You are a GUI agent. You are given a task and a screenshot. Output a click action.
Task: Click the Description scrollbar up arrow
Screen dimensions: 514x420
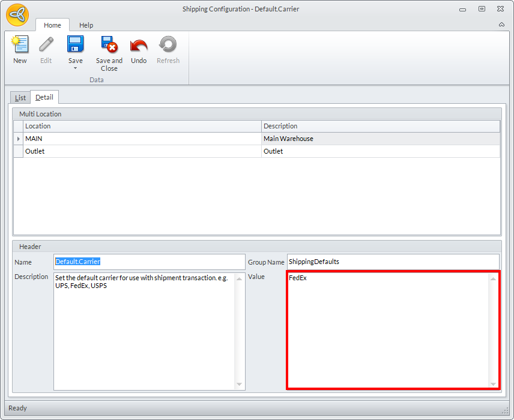pyautogui.click(x=240, y=279)
